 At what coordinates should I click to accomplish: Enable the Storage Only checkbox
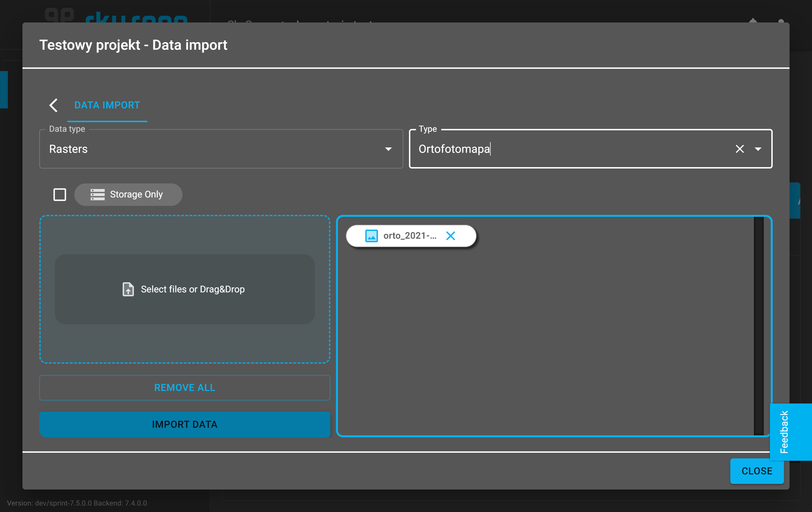click(60, 194)
